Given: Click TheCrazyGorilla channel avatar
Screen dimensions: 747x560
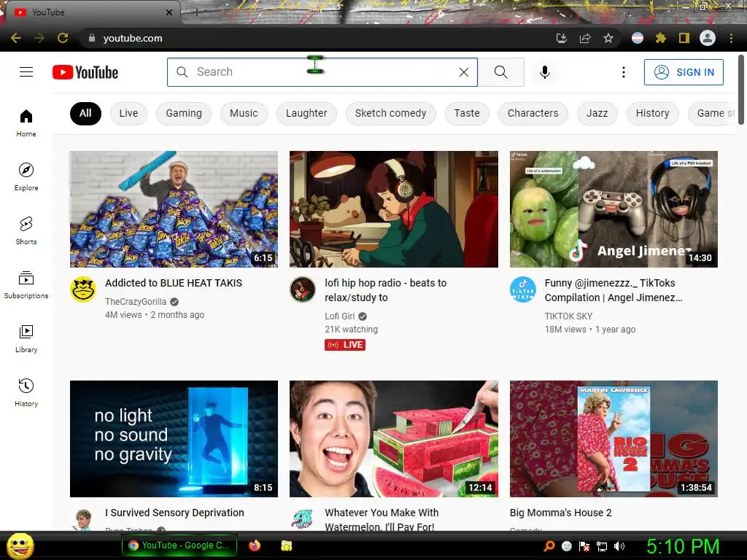Looking at the screenshot, I should click(x=83, y=289).
